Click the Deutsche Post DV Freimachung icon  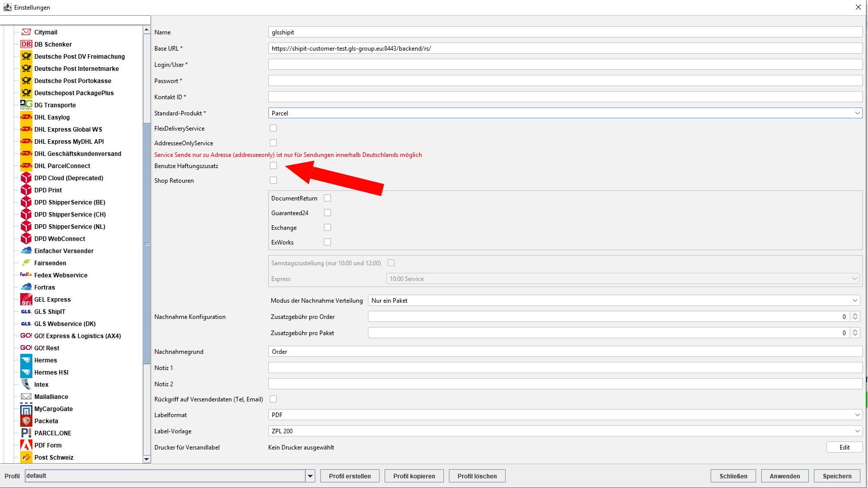coord(26,56)
